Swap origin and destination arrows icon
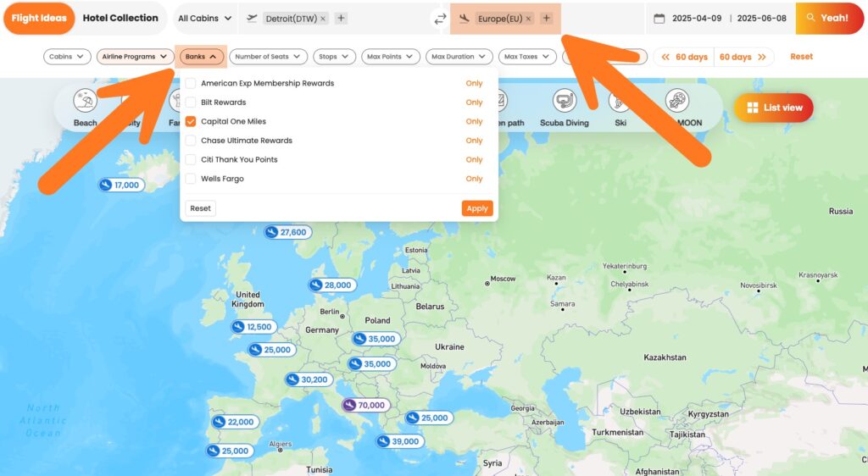Image resolution: width=868 pixels, height=476 pixels. 440,19
